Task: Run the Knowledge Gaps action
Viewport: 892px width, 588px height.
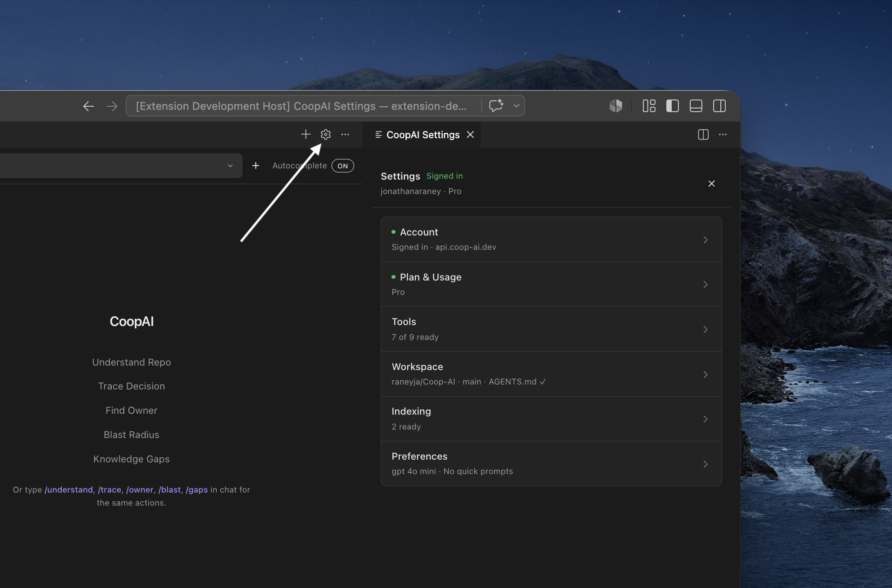Action: [x=132, y=459]
